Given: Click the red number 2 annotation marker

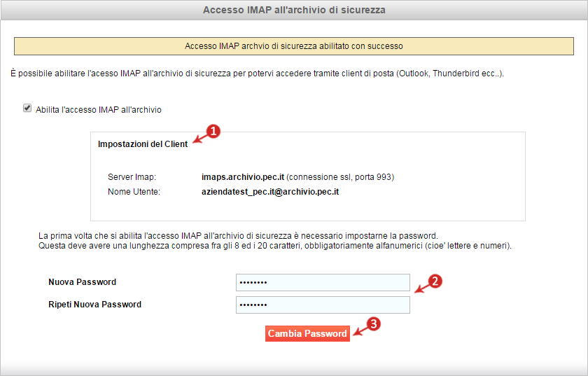Looking at the screenshot, I should click(435, 281).
